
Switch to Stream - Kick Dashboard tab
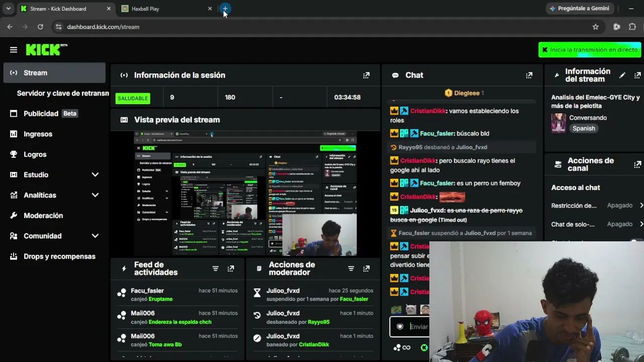[66, 9]
